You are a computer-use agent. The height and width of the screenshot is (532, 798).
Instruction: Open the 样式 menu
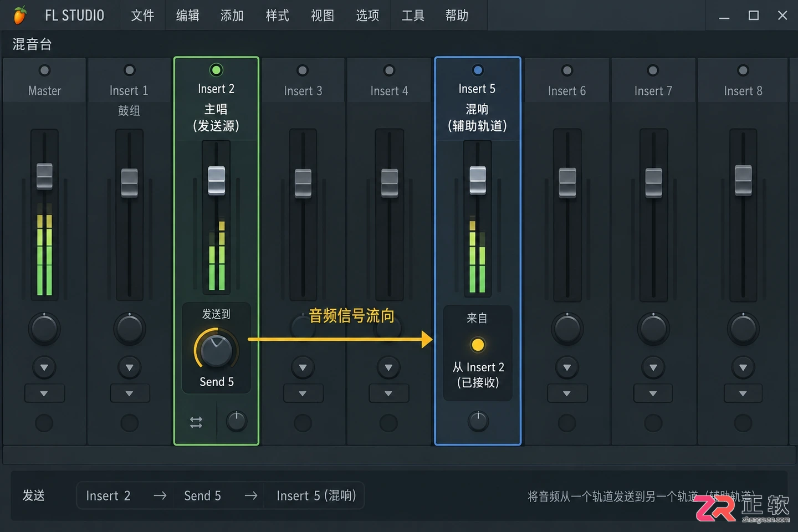coord(277,16)
